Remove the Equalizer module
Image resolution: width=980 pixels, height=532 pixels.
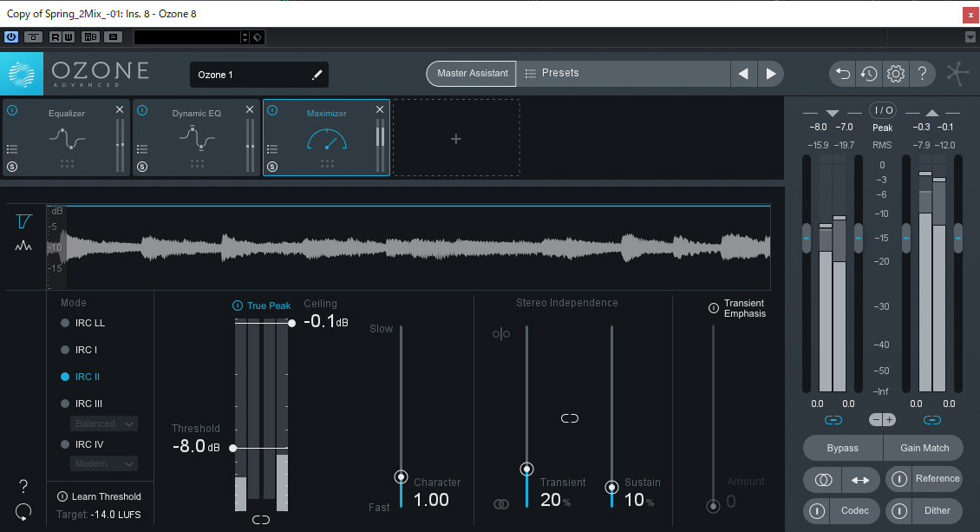pyautogui.click(x=120, y=109)
